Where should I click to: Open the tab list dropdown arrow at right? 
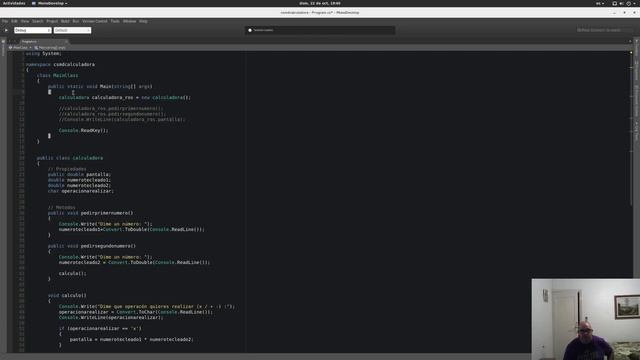coord(630,42)
